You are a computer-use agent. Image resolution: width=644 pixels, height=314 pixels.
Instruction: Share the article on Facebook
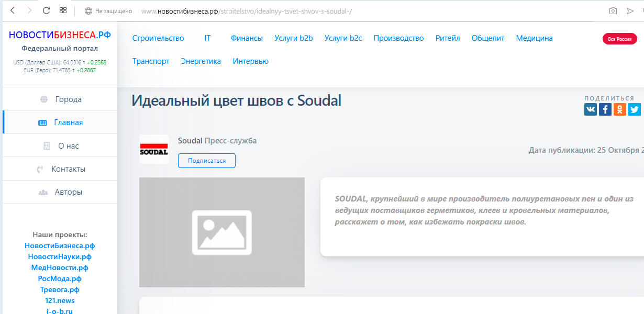click(605, 109)
